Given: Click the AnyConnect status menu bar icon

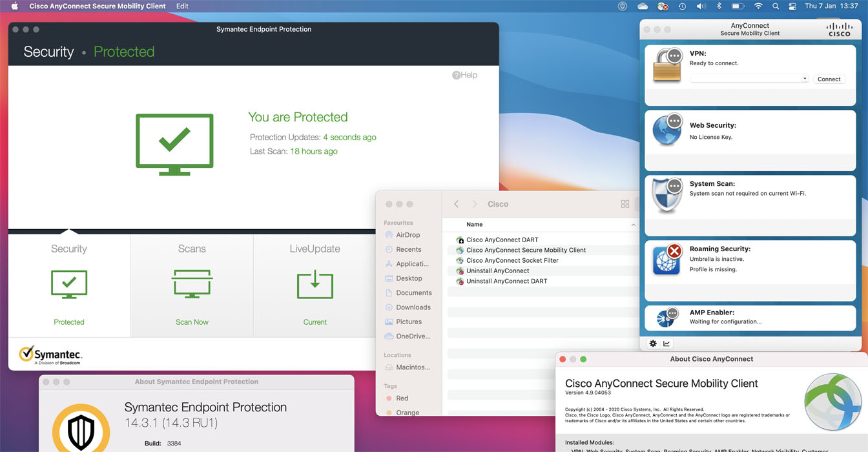Looking at the screenshot, I should [663, 6].
